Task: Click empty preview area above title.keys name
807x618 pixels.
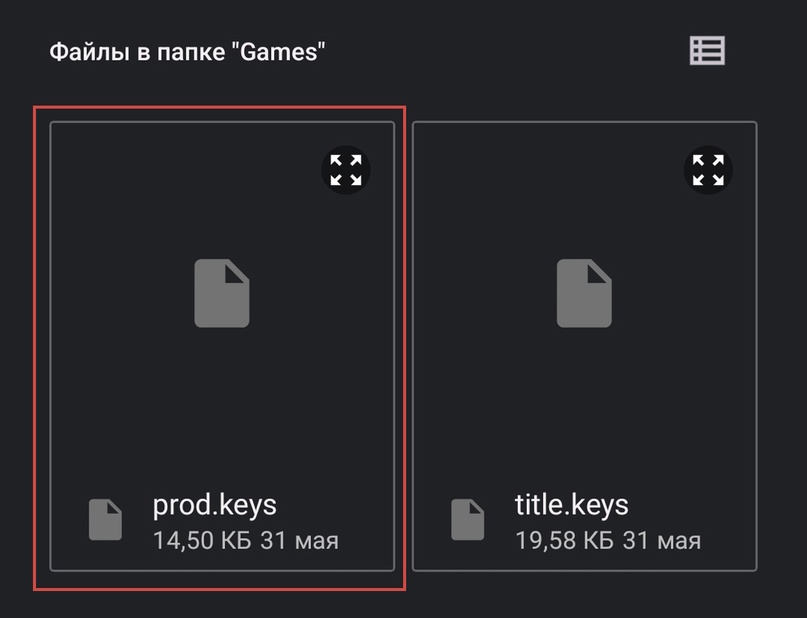Action: point(583,410)
